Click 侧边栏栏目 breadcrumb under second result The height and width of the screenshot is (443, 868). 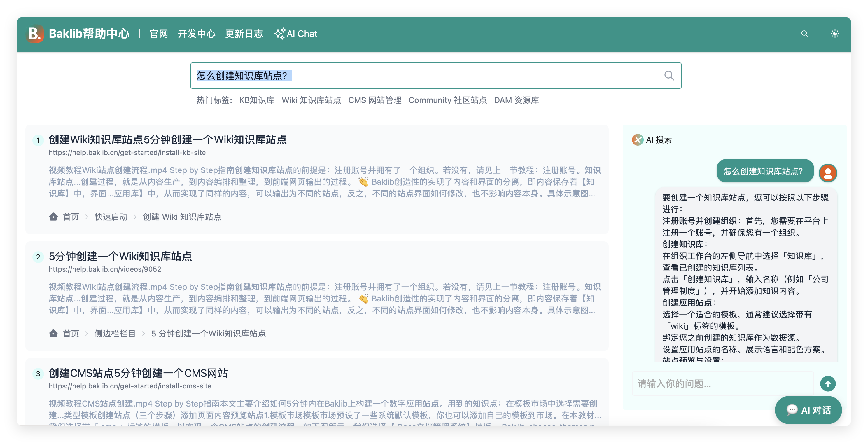(115, 334)
